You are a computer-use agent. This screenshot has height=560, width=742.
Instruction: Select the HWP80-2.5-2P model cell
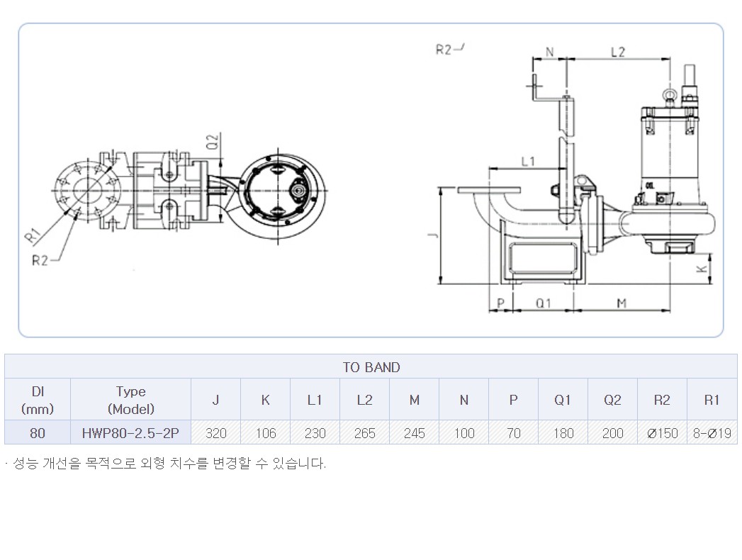pyautogui.click(x=130, y=432)
